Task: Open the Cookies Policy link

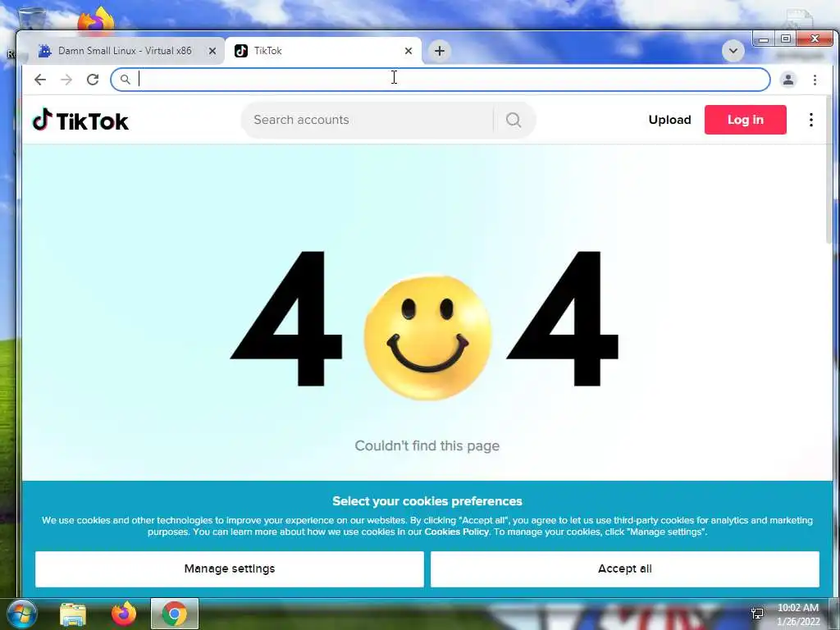Action: pyautogui.click(x=456, y=532)
